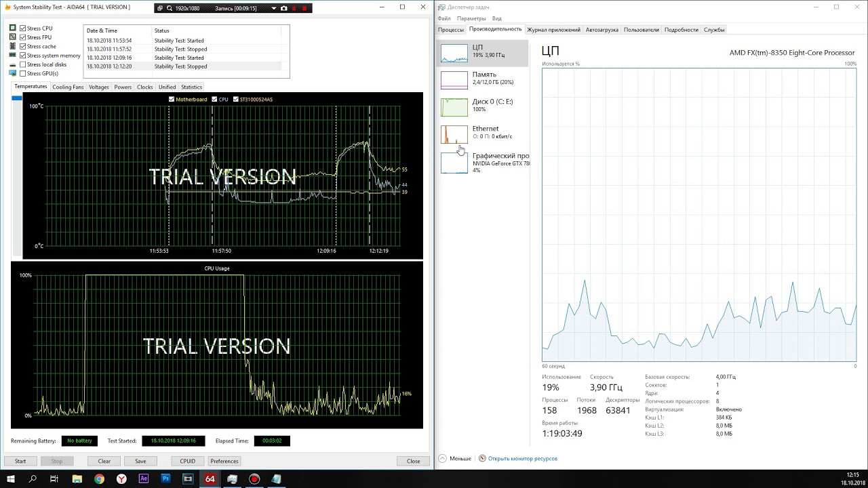This screenshot has width=868, height=488.
Task: Uncheck the Stress cache option
Action: click(23, 46)
